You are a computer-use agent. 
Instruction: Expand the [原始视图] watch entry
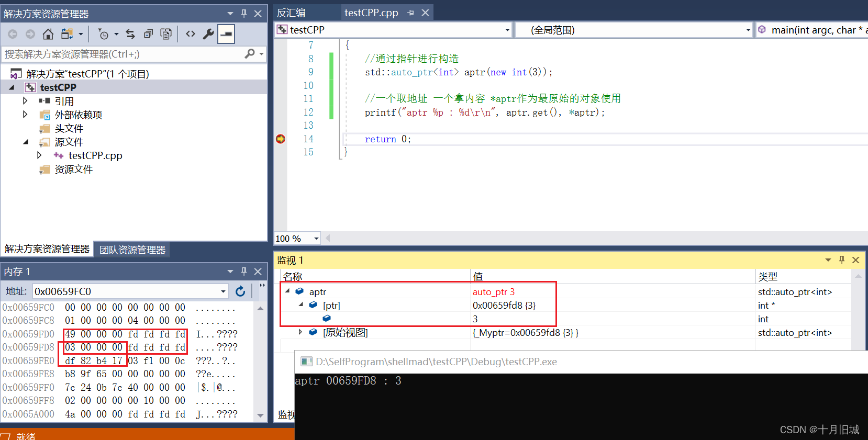point(300,332)
